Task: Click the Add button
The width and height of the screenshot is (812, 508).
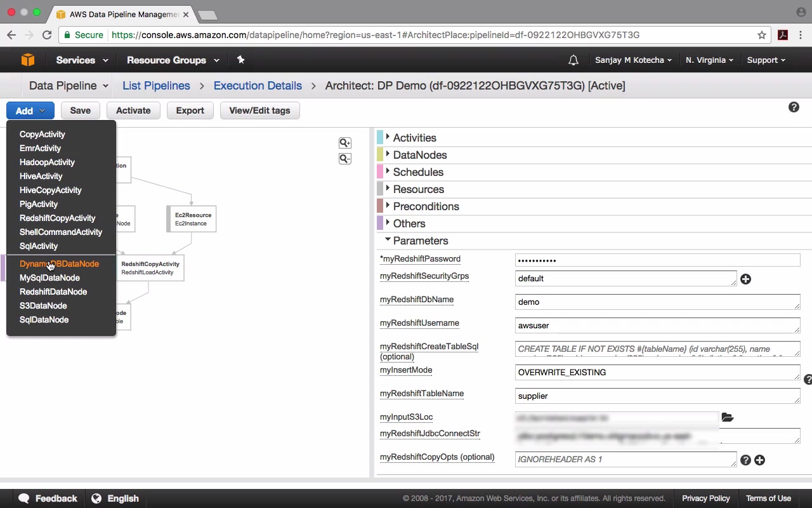Action: [x=30, y=110]
